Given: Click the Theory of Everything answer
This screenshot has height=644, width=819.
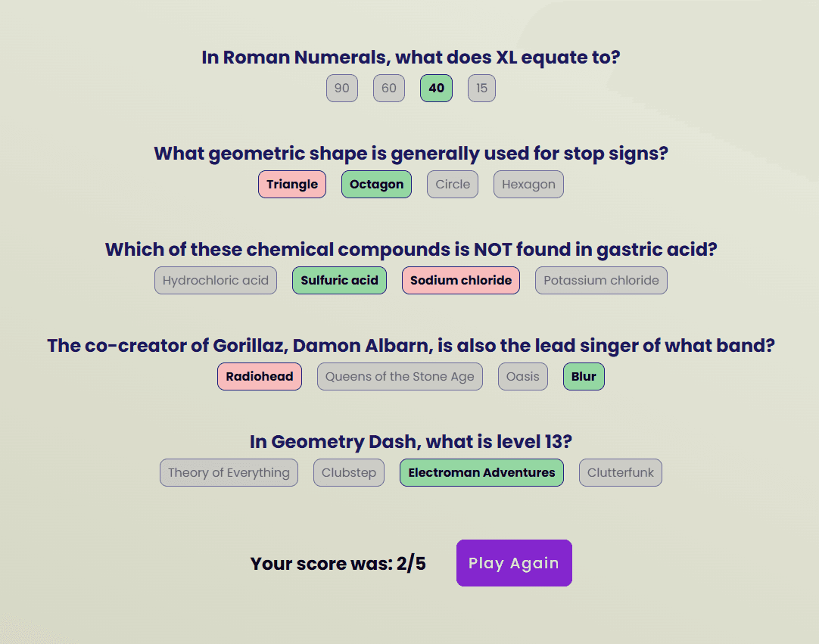Looking at the screenshot, I should click(x=229, y=472).
